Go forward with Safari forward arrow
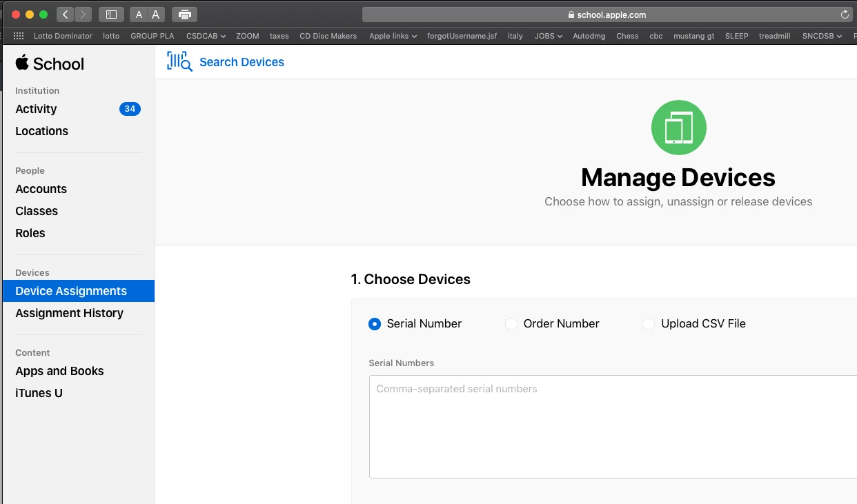The image size is (857, 504). [83, 14]
